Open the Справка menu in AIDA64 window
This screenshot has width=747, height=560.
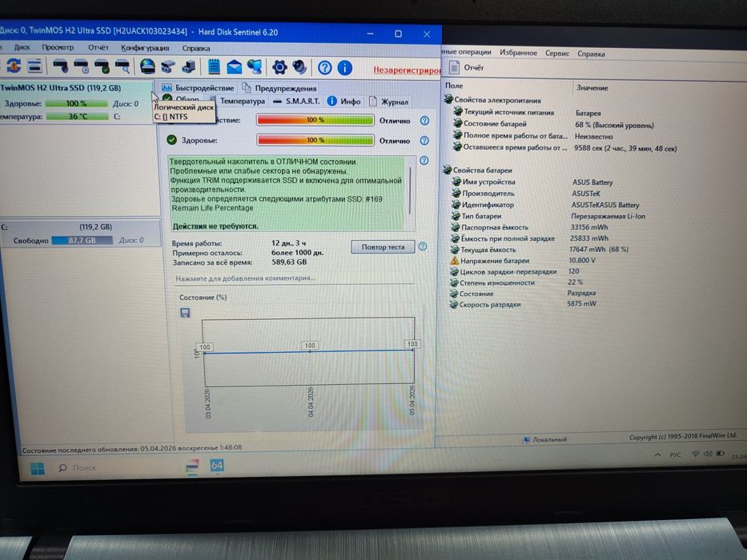(x=591, y=54)
